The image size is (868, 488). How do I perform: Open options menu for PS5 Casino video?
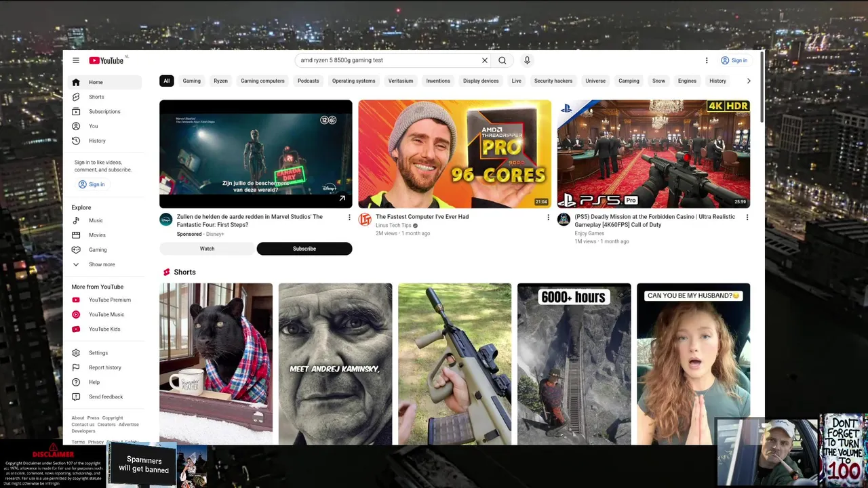[x=747, y=218]
